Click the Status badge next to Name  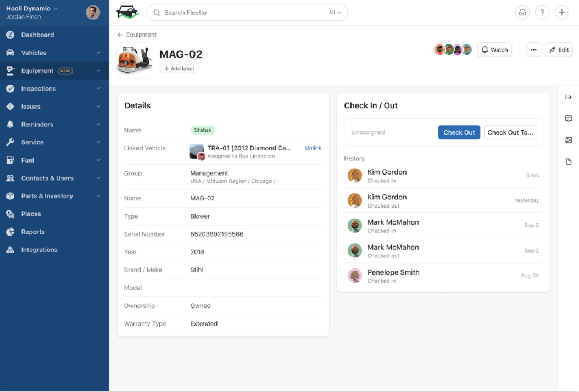point(203,130)
